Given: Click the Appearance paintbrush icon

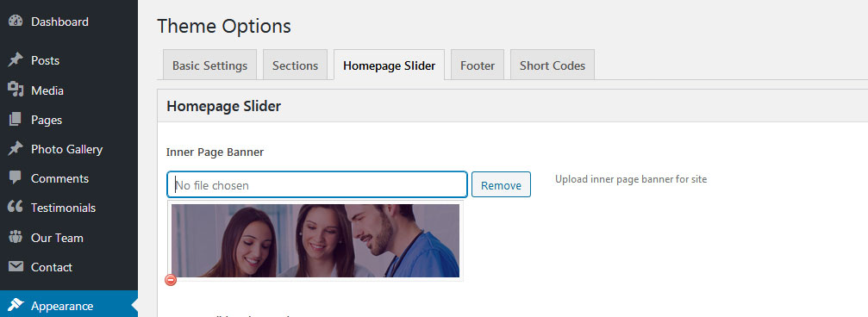Looking at the screenshot, I should click(16, 306).
